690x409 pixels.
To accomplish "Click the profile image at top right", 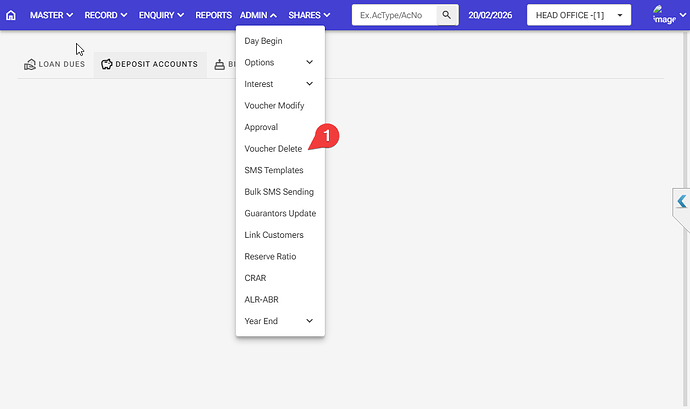I will (663, 15).
